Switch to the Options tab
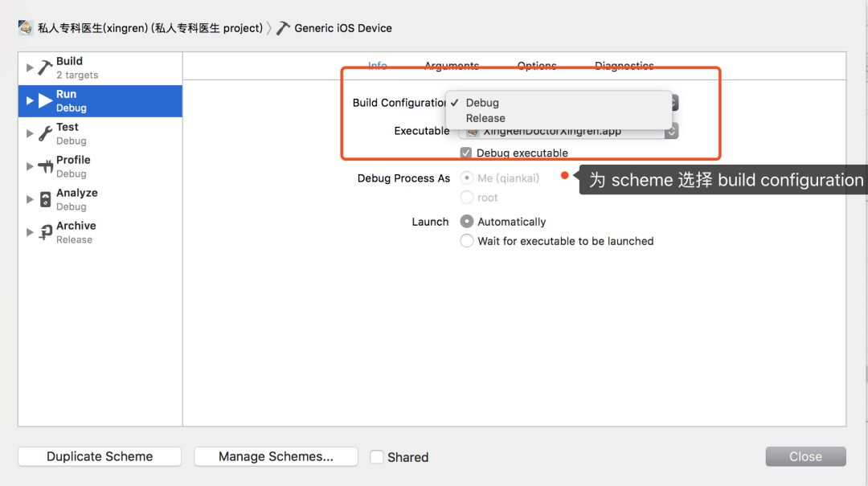Screen dimensions: 868x486 pyautogui.click(x=537, y=65)
